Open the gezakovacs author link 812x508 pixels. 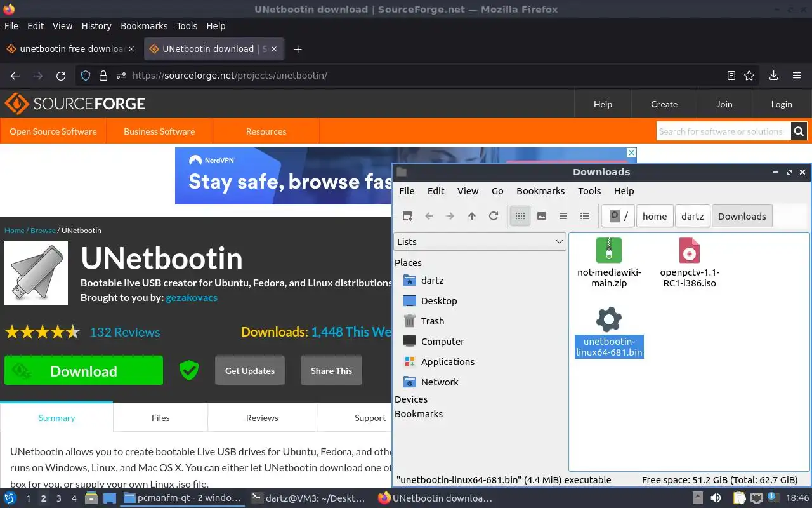pos(192,297)
